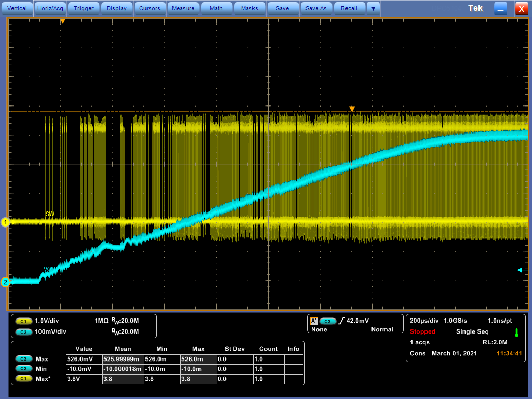This screenshot has width=532, height=399.
Task: Click the C2 Min measurement badge
Action: point(23,369)
